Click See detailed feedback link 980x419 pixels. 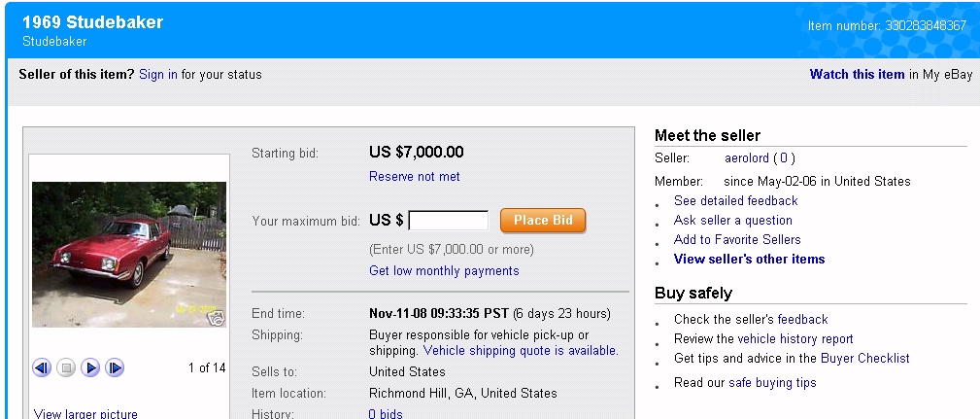pyautogui.click(x=735, y=200)
